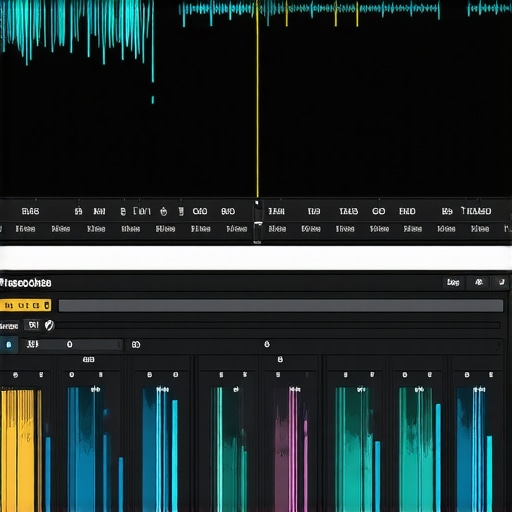The width and height of the screenshot is (512, 512).
Task: Click left small icon on the seventh channel strip
Action: tap(405, 375)
